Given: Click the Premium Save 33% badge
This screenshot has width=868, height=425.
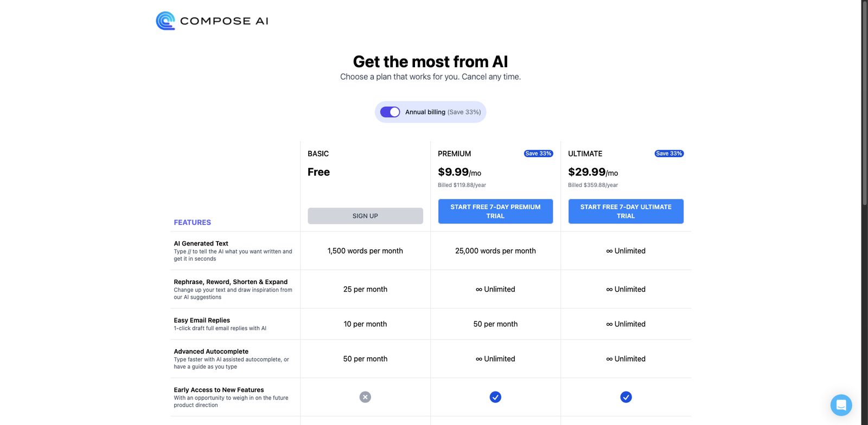Looking at the screenshot, I should click(538, 153).
